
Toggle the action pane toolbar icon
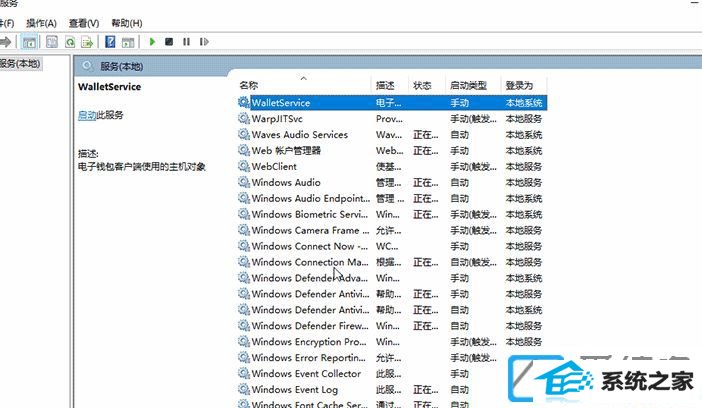[x=128, y=42]
